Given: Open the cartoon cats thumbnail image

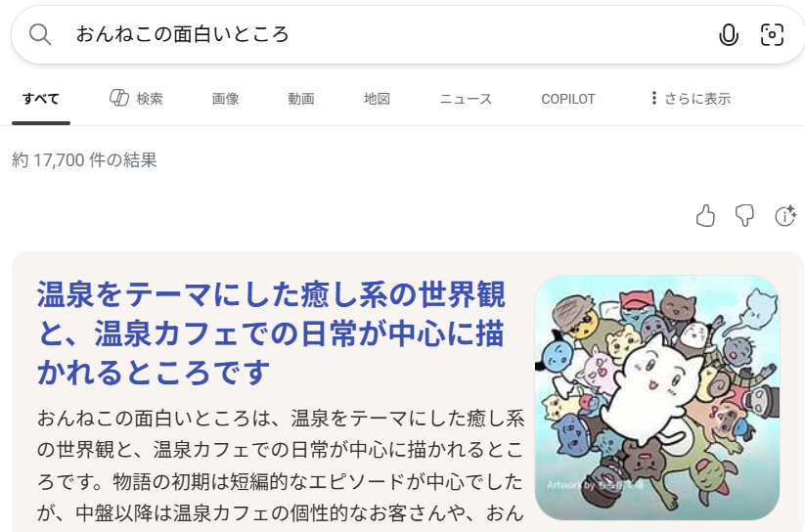Looking at the screenshot, I should tap(657, 397).
